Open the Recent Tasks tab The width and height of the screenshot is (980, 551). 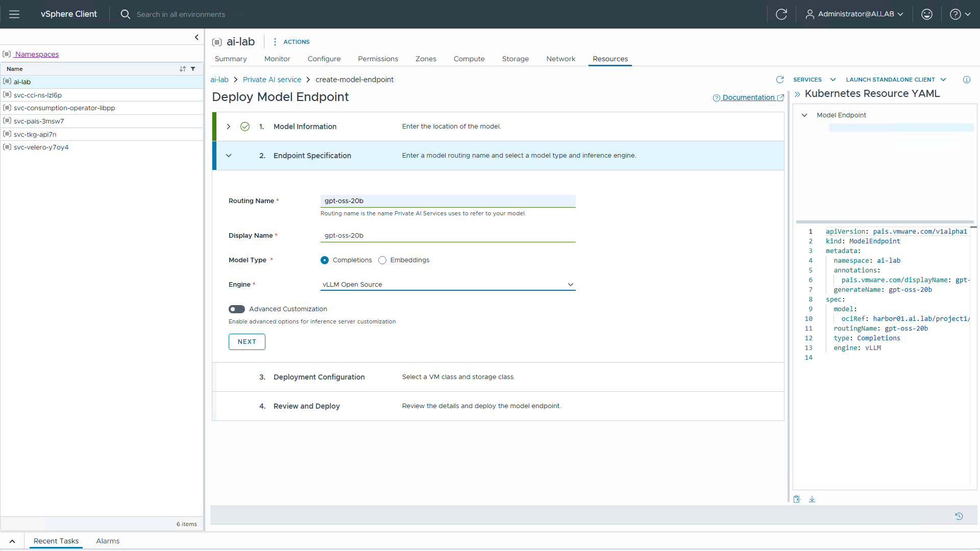click(x=56, y=541)
